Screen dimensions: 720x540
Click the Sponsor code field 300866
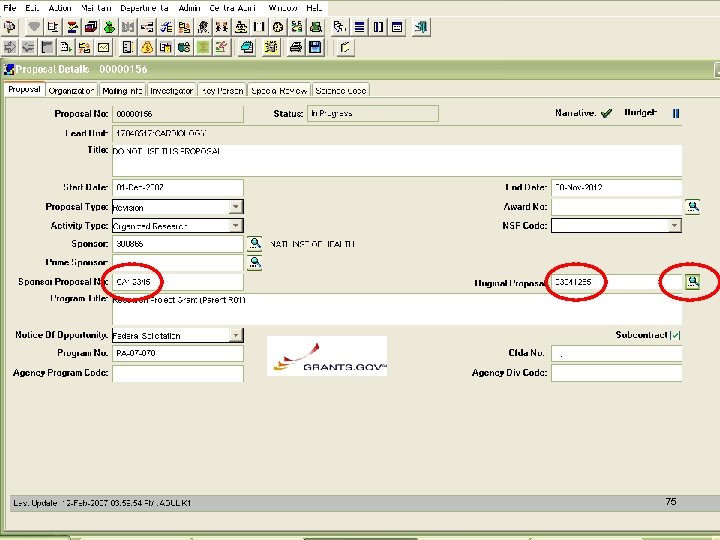[178, 243]
